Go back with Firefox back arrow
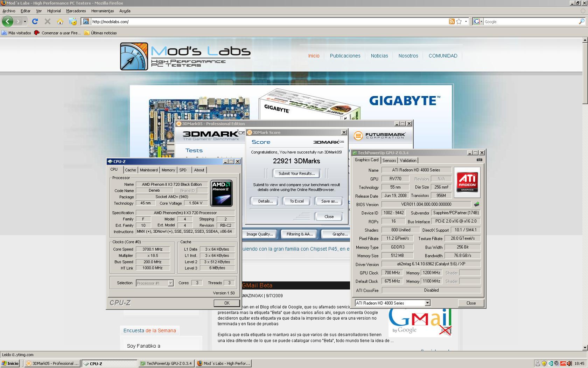Viewport: 588px width, 368px height. [x=8, y=21]
